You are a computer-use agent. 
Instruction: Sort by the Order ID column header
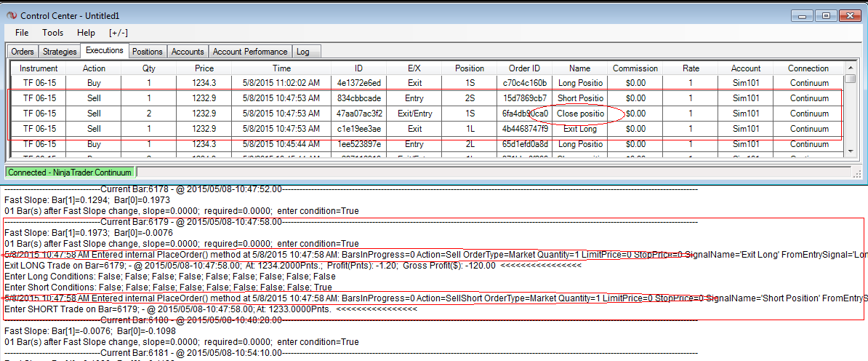coord(525,68)
